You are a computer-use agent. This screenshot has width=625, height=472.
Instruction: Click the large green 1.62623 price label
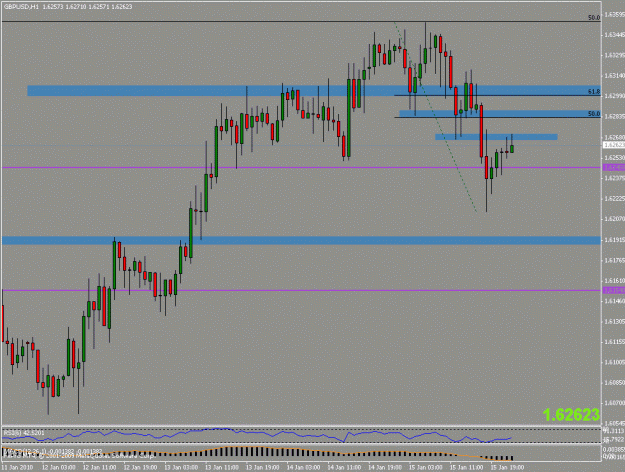click(x=571, y=415)
